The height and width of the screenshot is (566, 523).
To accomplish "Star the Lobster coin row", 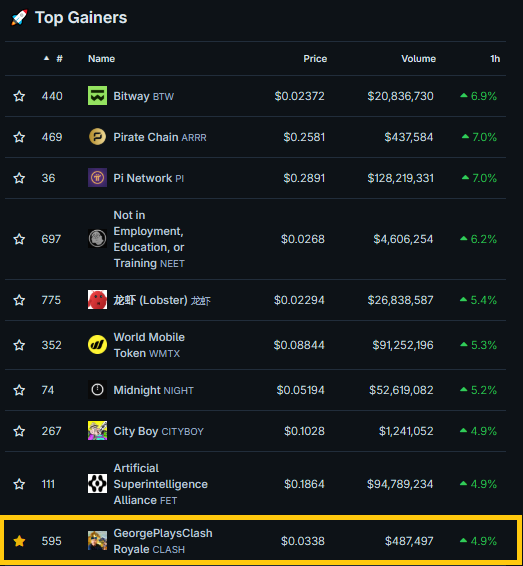I will pyautogui.click(x=19, y=300).
